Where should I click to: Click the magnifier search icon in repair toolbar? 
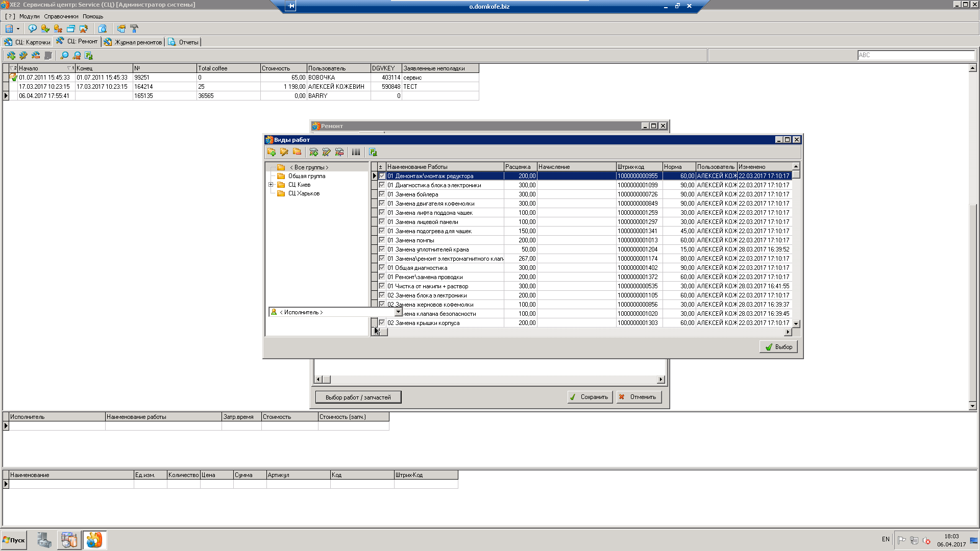[x=64, y=56]
